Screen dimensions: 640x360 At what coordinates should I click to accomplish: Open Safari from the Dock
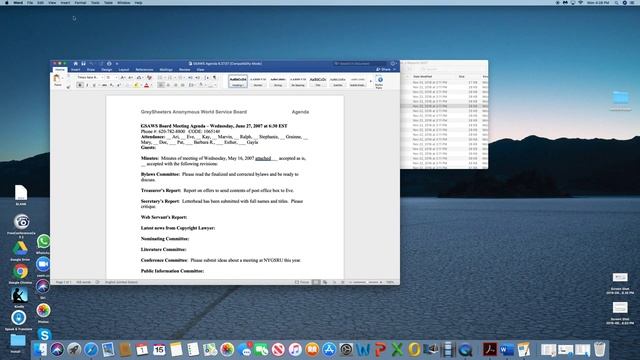click(x=91, y=349)
